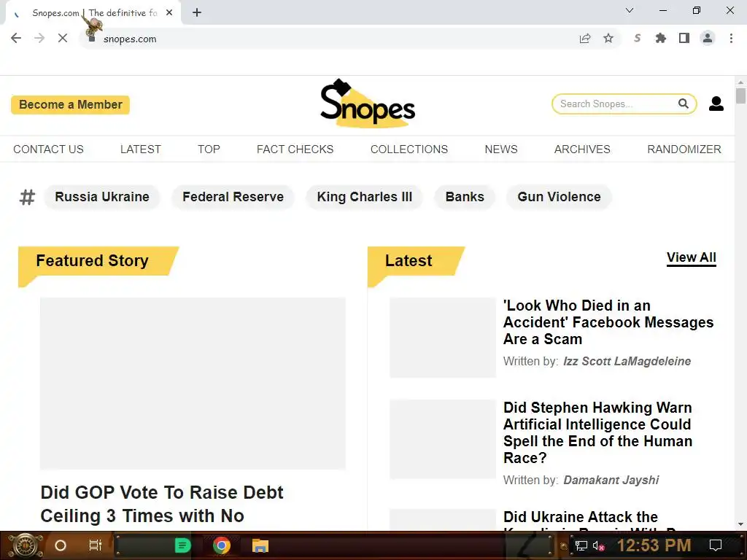Go back using the browser back arrow
This screenshot has width=747, height=560.
pos(16,38)
